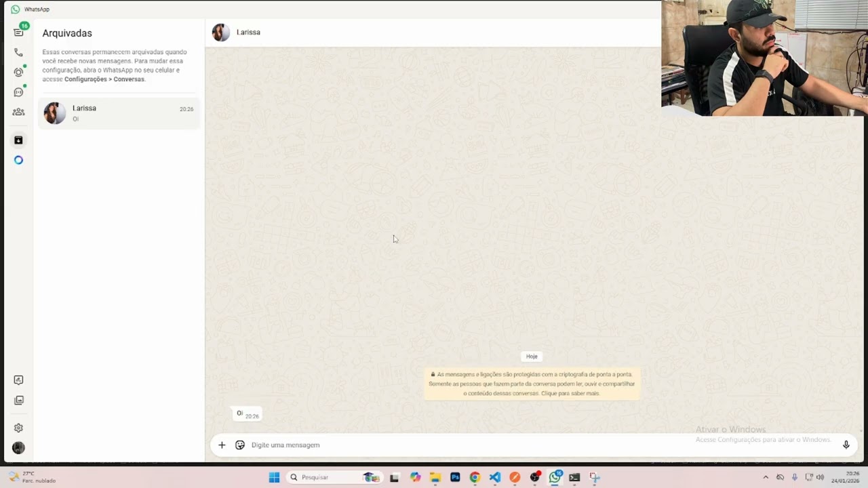Open Photoshop from the taskbar
Viewport: 868px width, 488px height.
coord(455,477)
